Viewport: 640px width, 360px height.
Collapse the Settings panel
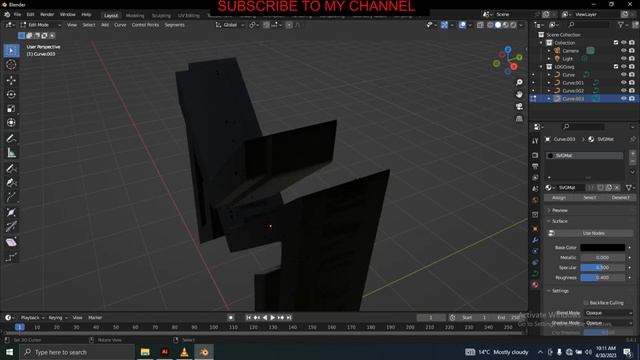pyautogui.click(x=560, y=291)
